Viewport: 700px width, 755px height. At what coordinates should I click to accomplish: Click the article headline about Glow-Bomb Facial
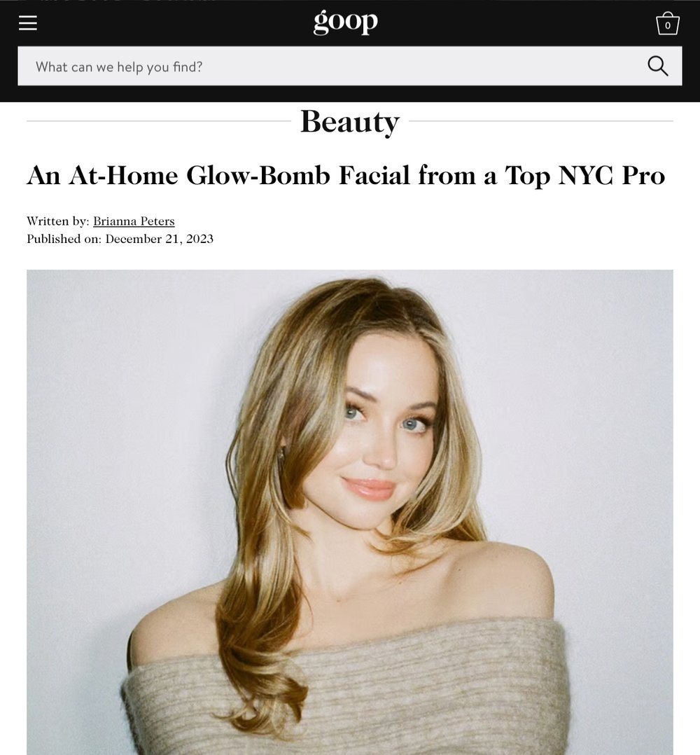346,175
